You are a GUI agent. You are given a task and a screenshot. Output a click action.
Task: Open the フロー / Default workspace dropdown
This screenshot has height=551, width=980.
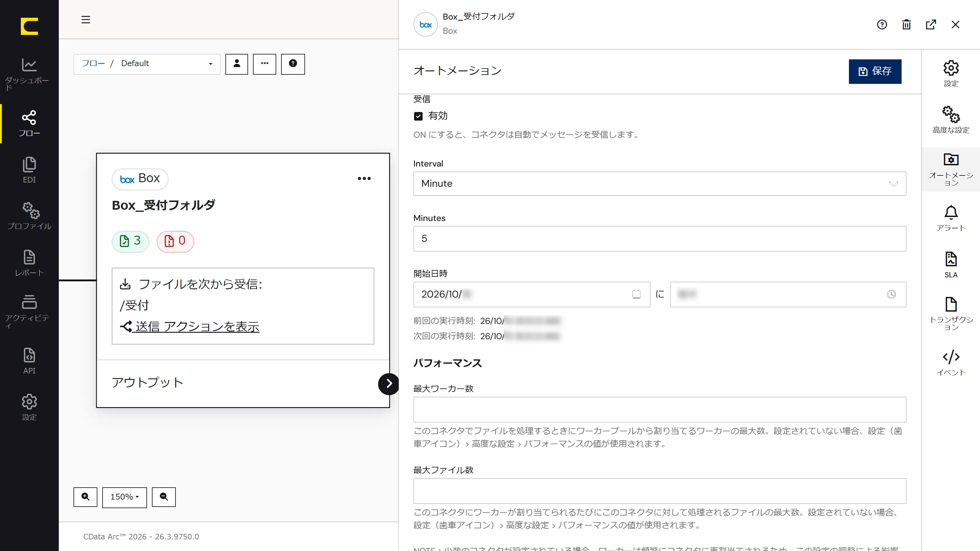pyautogui.click(x=147, y=64)
